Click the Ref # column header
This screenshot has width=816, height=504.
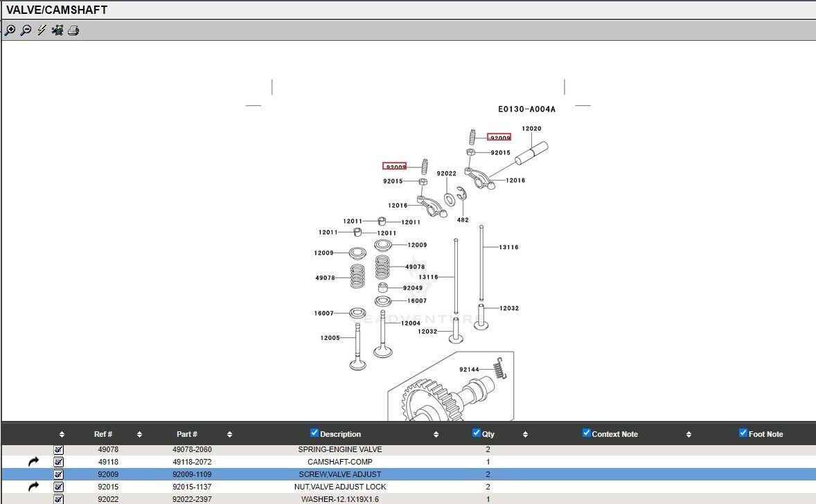coord(103,434)
